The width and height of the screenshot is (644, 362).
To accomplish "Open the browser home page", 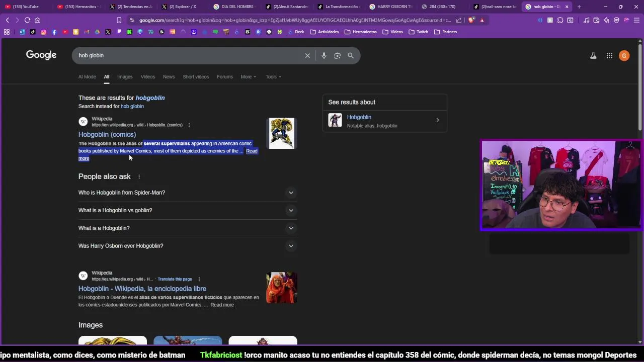I will [37, 20].
